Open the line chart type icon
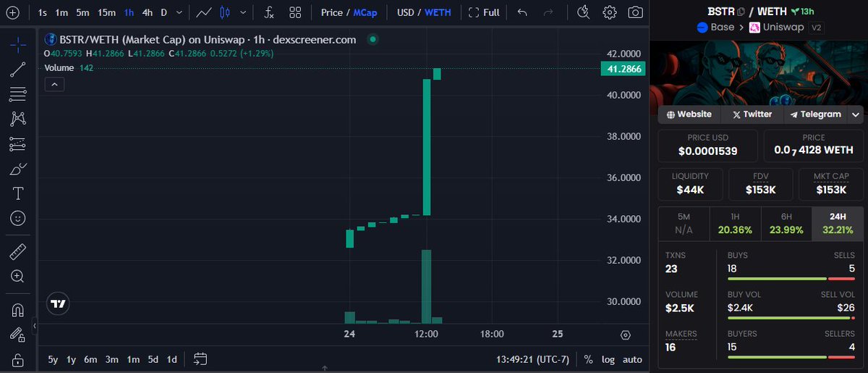868x373 pixels. point(204,12)
